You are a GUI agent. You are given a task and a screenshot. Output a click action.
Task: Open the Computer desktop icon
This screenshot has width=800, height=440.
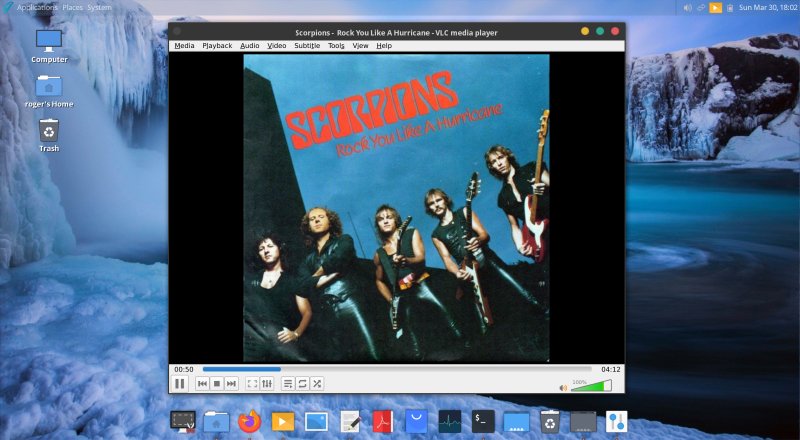point(49,46)
